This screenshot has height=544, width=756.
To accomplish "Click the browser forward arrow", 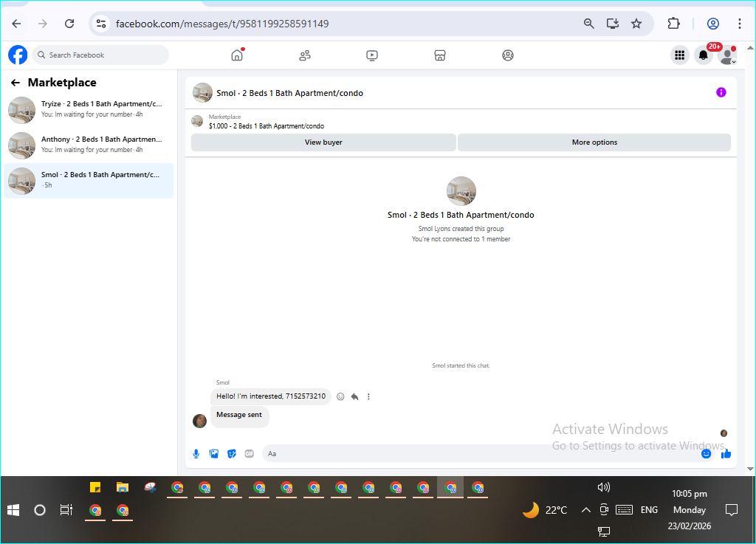I will pos(43,24).
